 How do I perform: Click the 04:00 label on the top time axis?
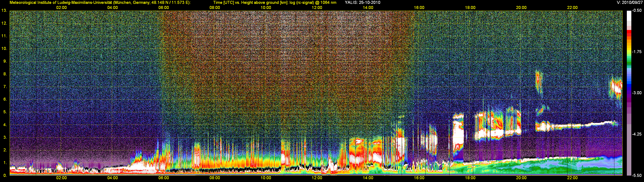click(x=112, y=8)
